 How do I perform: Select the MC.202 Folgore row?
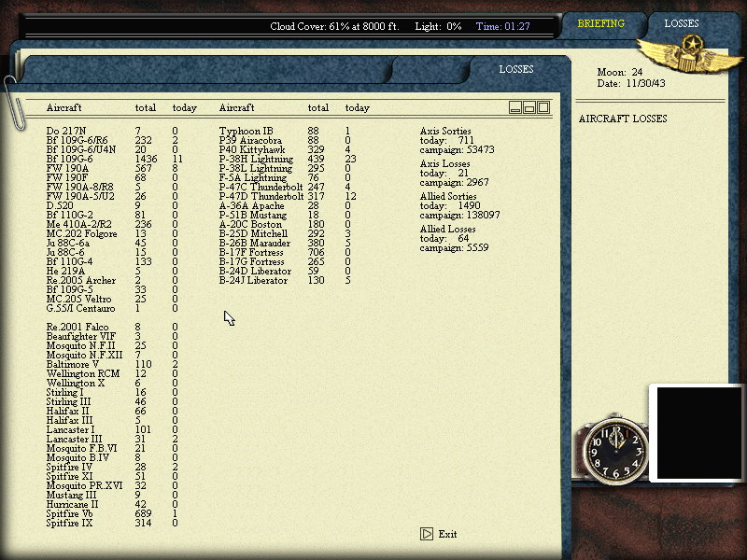point(112,234)
